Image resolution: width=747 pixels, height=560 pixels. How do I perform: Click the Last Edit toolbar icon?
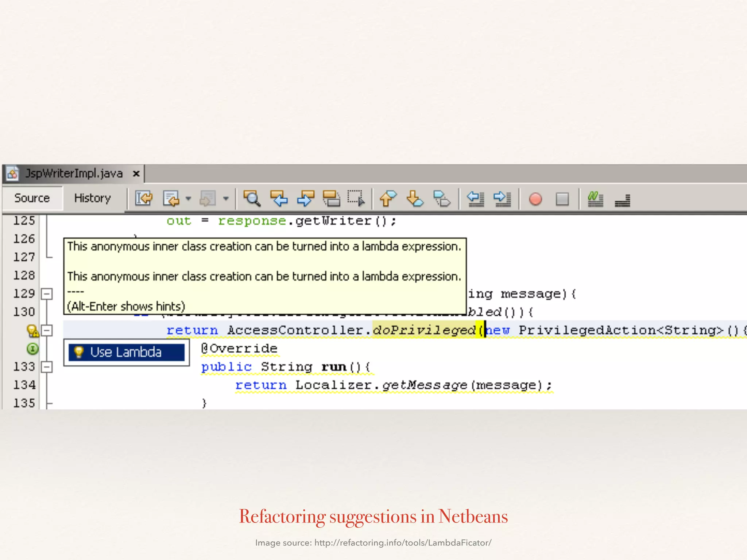tap(144, 199)
